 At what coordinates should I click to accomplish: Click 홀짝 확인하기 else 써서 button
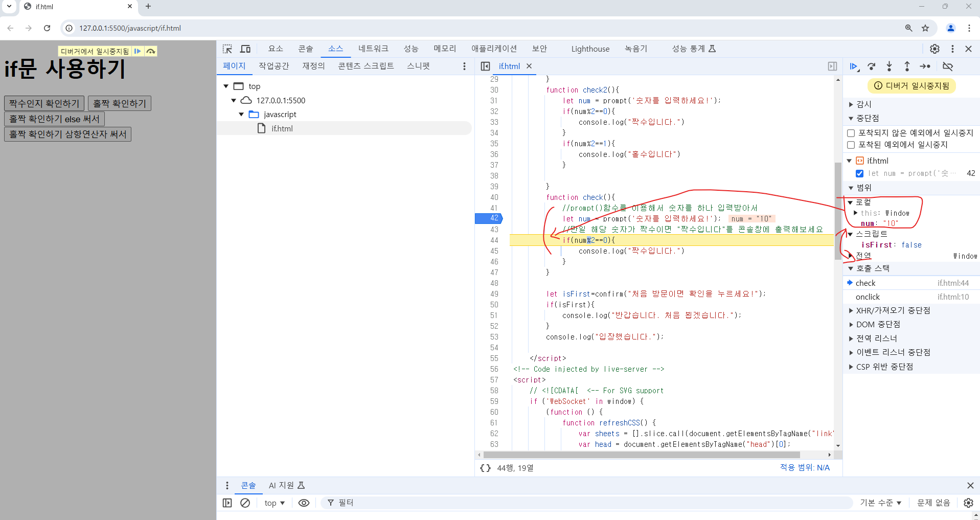click(x=55, y=119)
